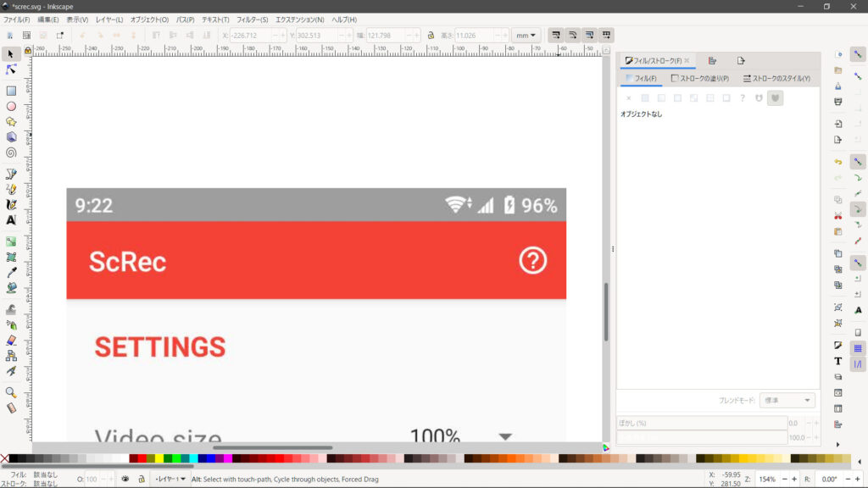Choose the Ellipse circle tool

[x=10, y=106]
